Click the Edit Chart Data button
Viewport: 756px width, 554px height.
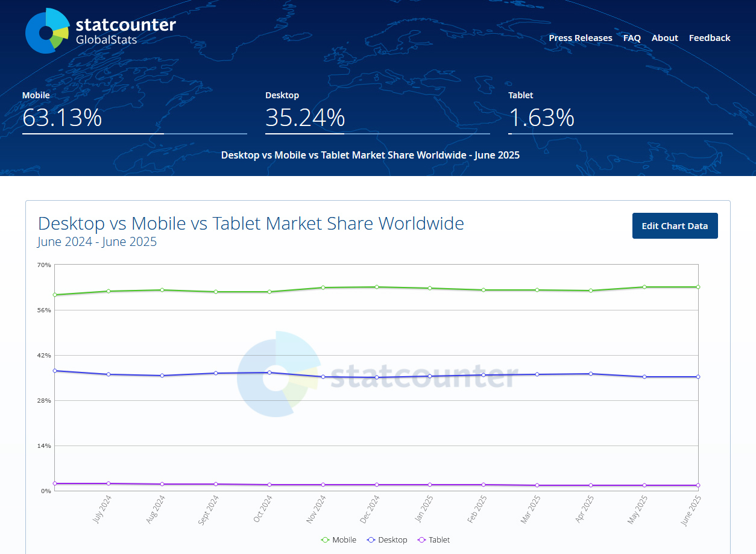tap(675, 225)
